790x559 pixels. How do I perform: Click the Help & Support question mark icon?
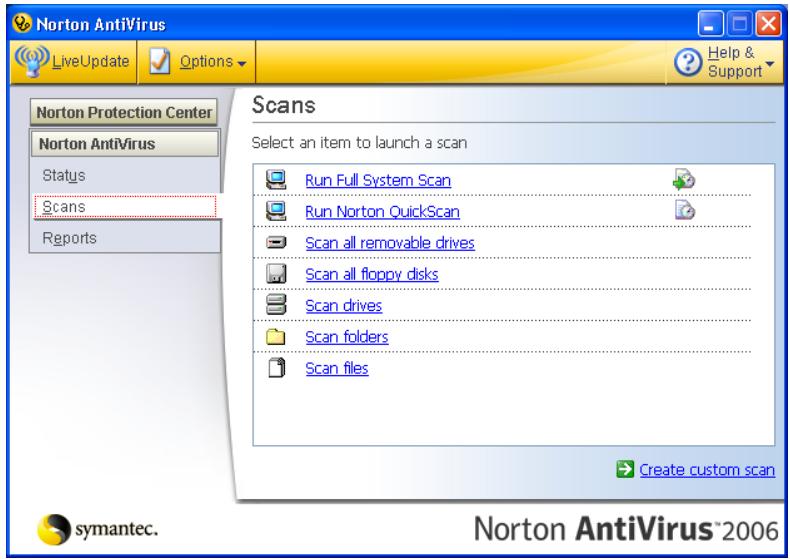pyautogui.click(x=688, y=63)
